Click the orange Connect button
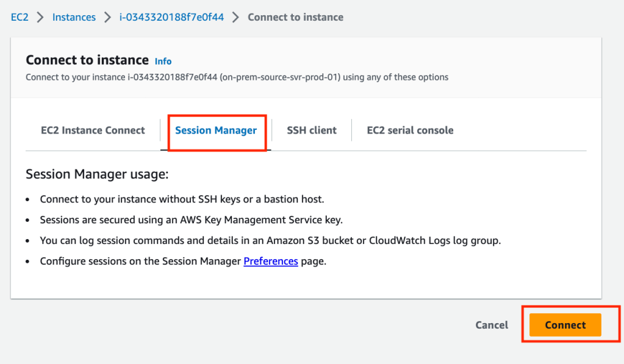Viewport: 624px width, 364px height. (565, 325)
